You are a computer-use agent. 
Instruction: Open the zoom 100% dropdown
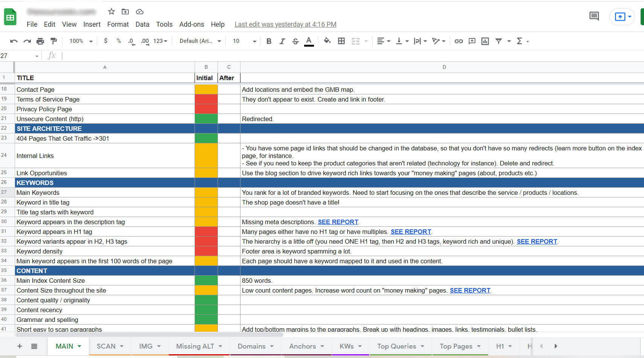tap(81, 41)
